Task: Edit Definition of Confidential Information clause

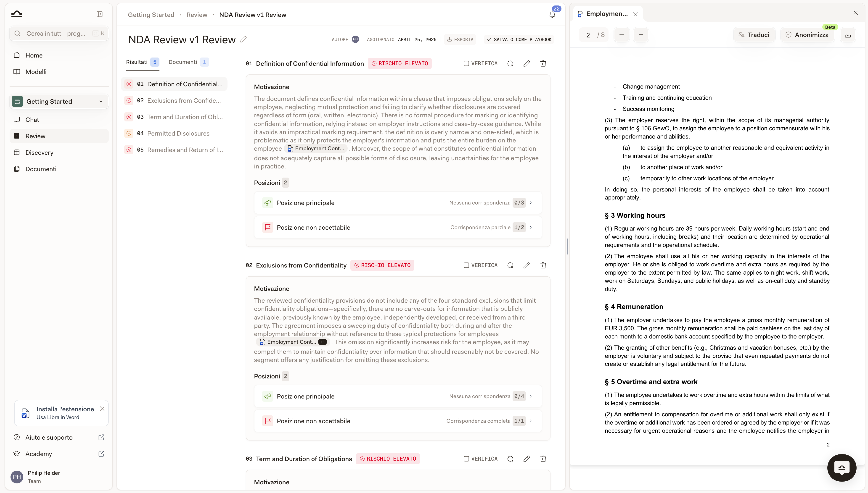Action: (x=527, y=64)
